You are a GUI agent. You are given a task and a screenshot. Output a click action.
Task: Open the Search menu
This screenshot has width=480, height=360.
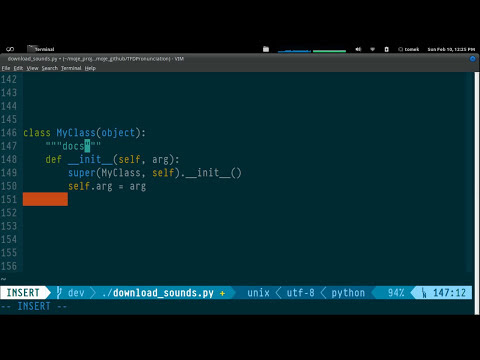50,68
